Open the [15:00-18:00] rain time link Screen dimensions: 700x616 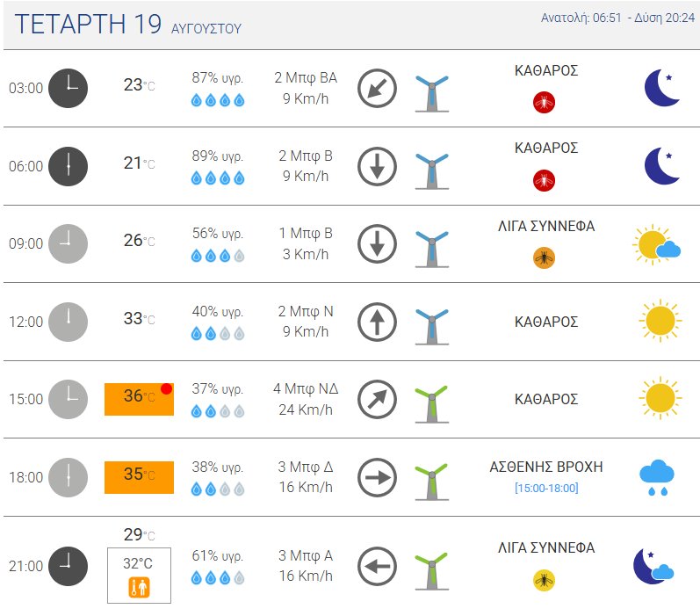point(546,488)
